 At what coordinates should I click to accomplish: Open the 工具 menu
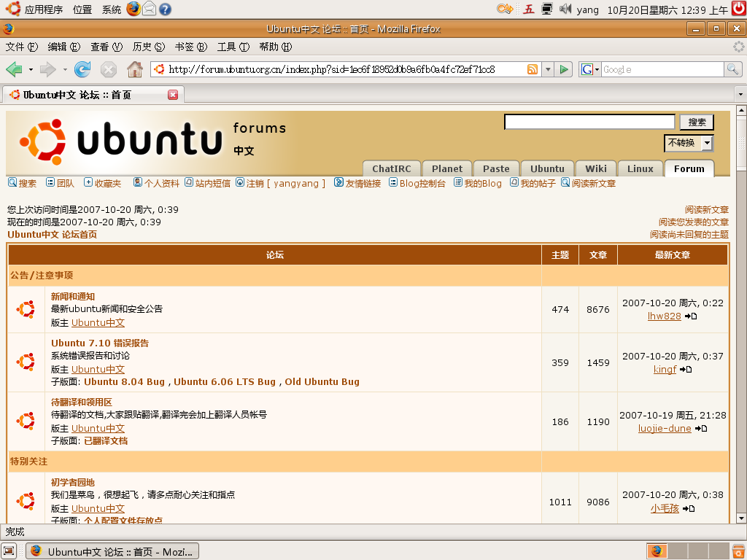pyautogui.click(x=233, y=47)
